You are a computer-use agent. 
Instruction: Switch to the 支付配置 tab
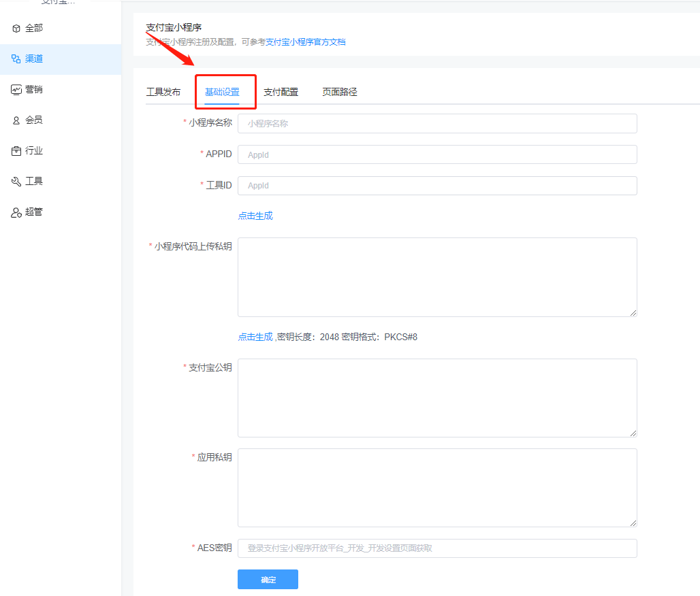click(281, 92)
